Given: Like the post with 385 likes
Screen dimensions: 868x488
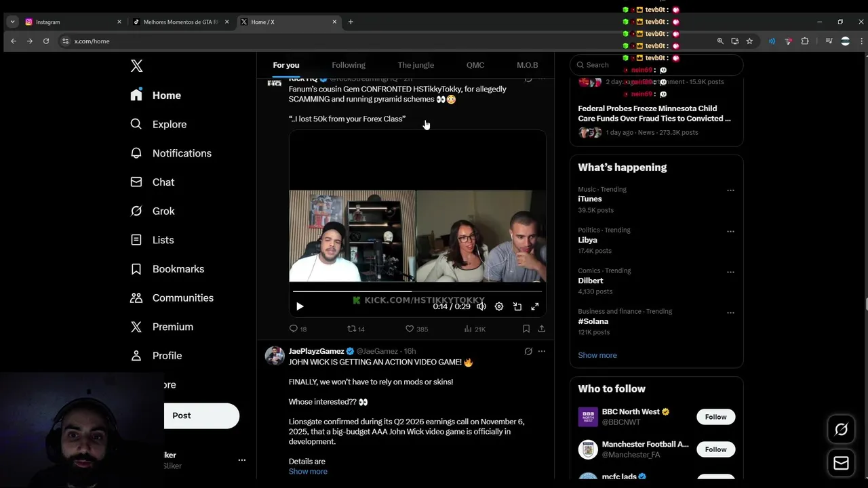Looking at the screenshot, I should pos(416,329).
